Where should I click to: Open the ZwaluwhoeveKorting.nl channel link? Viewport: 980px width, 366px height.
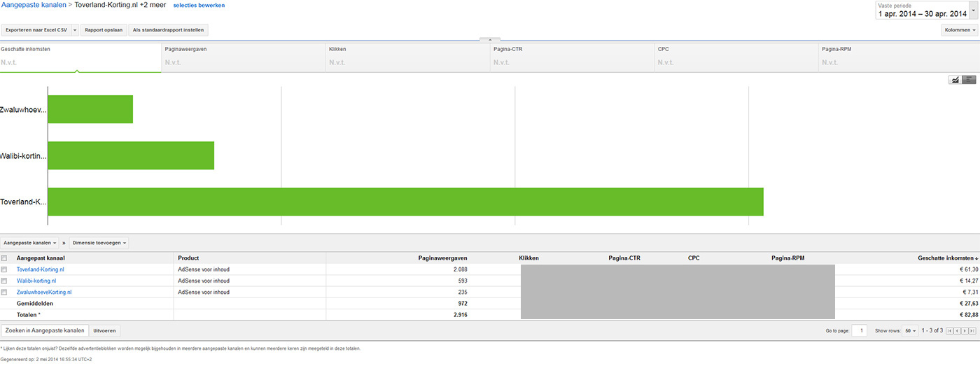coord(44,292)
